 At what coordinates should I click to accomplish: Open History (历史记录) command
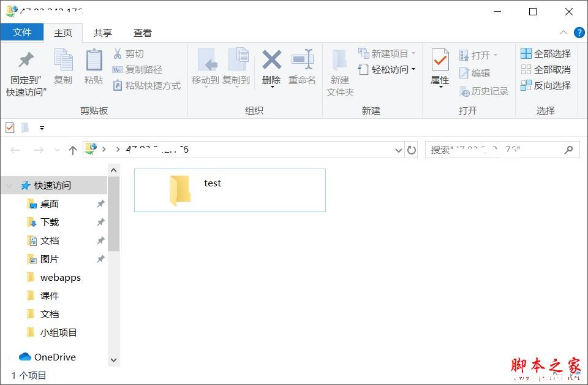(484, 91)
